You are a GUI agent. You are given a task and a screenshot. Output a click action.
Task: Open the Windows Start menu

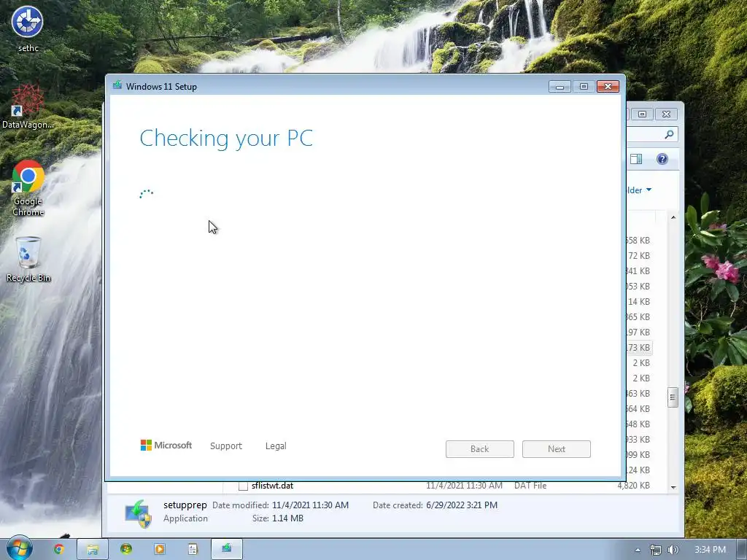pos(19,548)
